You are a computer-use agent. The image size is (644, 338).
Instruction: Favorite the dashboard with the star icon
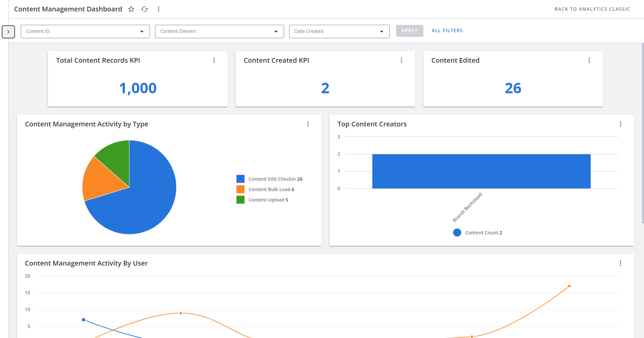click(x=131, y=9)
